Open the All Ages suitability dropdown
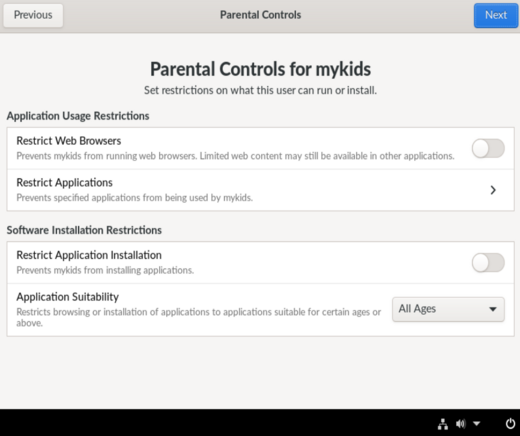This screenshot has width=520, height=436. pyautogui.click(x=448, y=309)
